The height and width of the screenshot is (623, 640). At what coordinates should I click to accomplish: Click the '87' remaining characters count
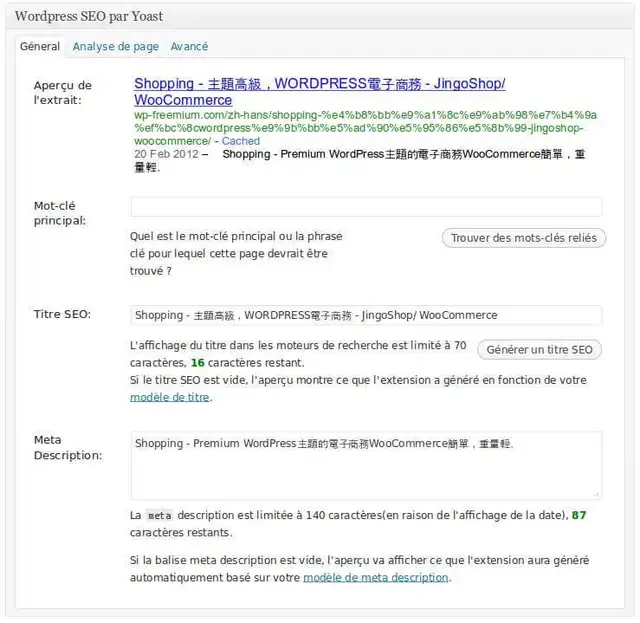(x=579, y=515)
